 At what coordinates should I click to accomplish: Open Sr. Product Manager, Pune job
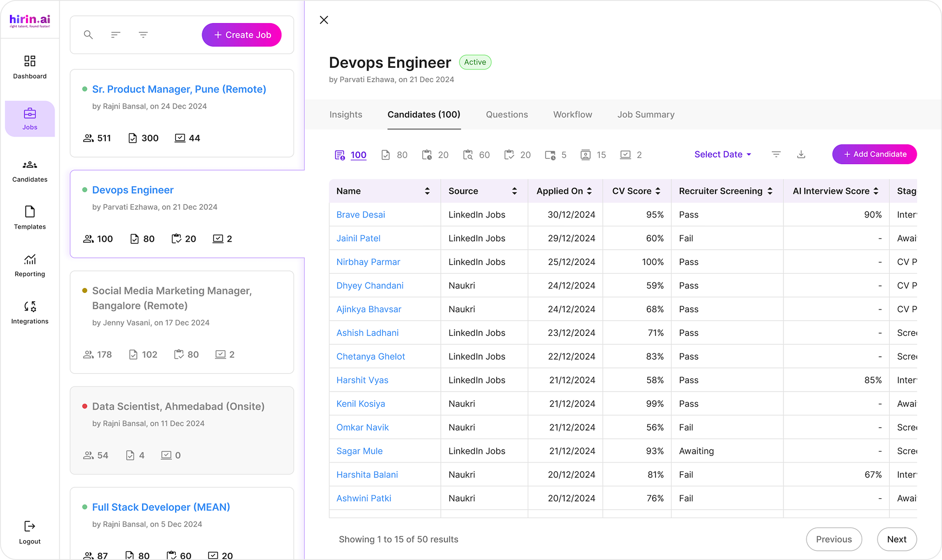tap(179, 89)
